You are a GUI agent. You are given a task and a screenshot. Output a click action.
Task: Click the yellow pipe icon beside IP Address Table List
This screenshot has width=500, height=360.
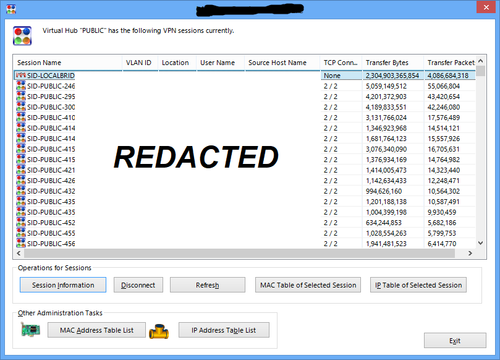(x=159, y=331)
